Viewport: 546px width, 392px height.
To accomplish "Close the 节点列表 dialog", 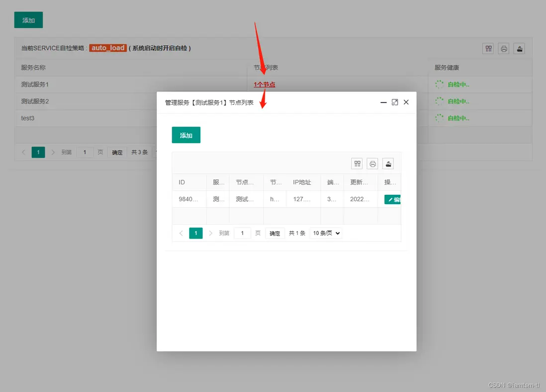I will 406,102.
